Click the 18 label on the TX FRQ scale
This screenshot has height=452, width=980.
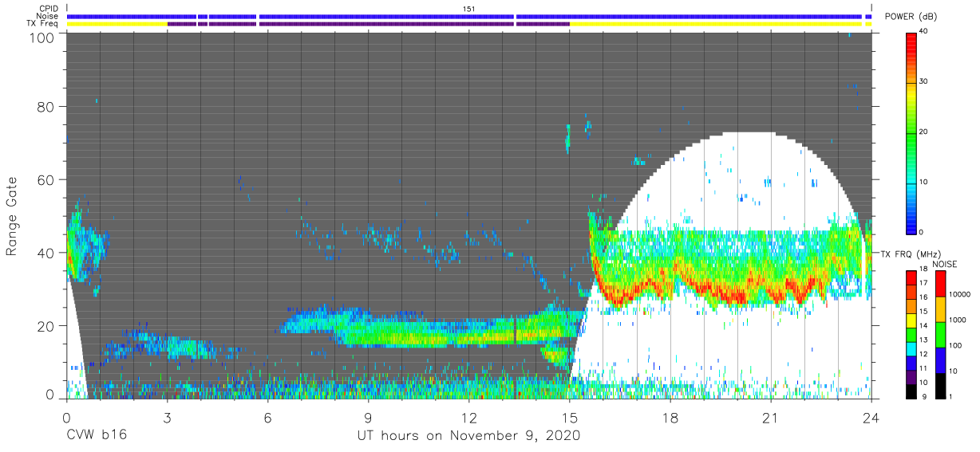(x=923, y=269)
